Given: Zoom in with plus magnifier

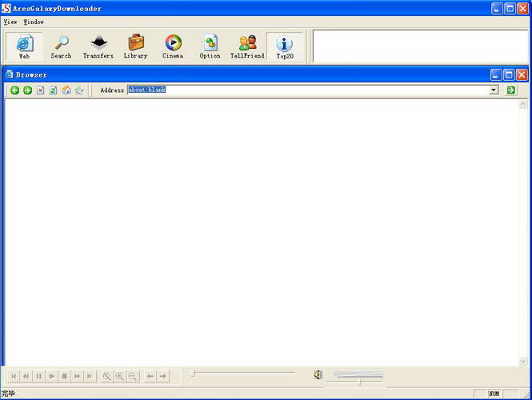Looking at the screenshot, I should 120,376.
